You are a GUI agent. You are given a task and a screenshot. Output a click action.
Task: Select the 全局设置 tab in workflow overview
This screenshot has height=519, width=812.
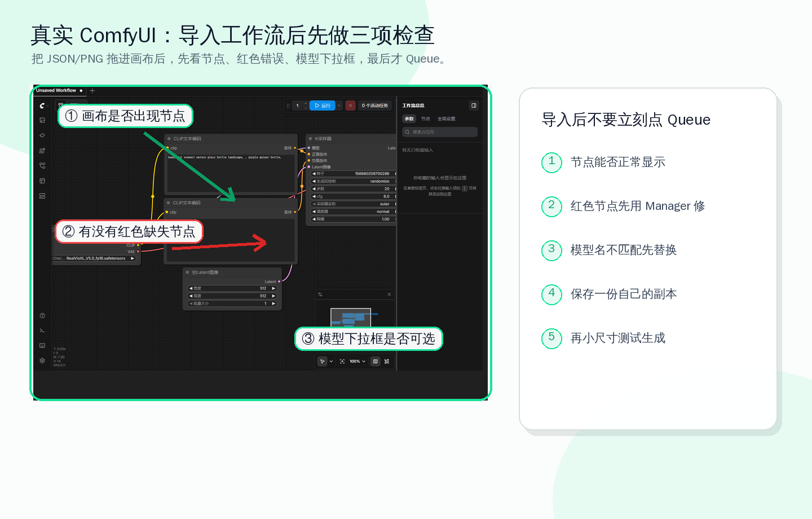point(446,118)
